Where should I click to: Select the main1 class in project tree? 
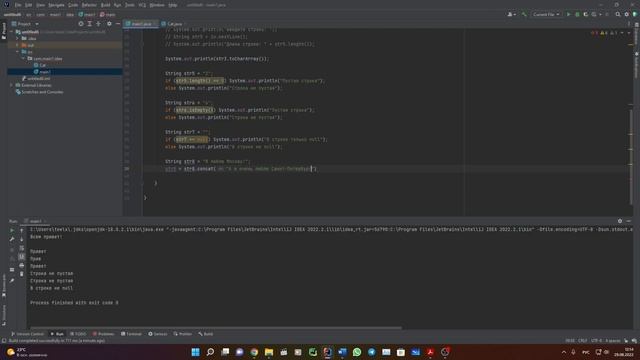pyautogui.click(x=42, y=71)
